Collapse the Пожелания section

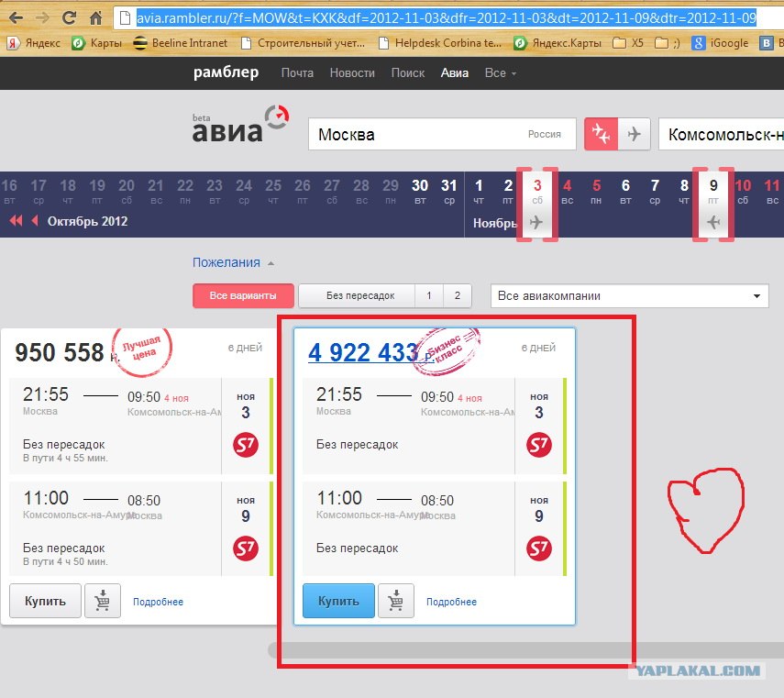234,262
